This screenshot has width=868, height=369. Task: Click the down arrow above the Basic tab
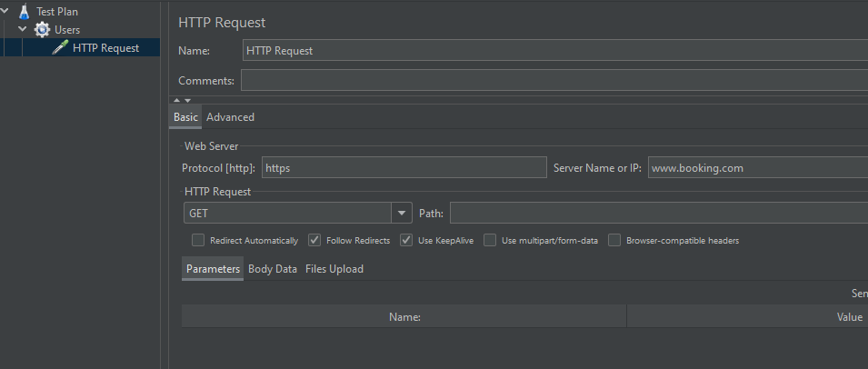click(x=187, y=100)
